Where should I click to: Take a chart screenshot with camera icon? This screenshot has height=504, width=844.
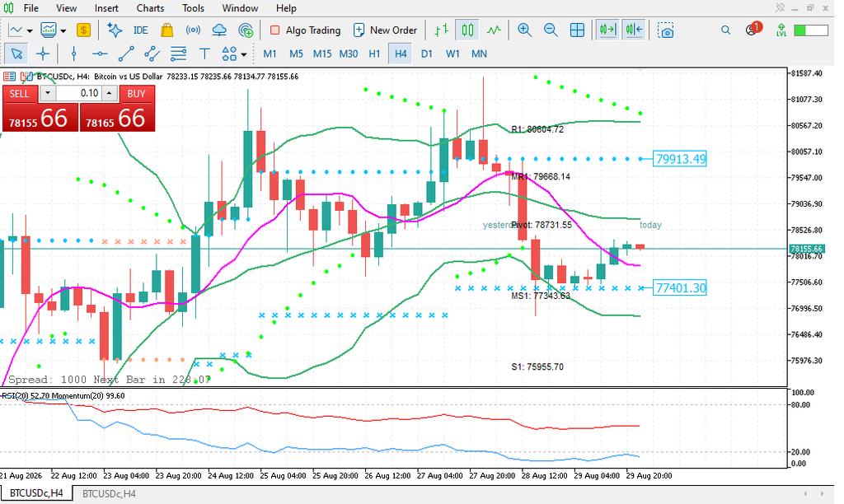[x=665, y=30]
